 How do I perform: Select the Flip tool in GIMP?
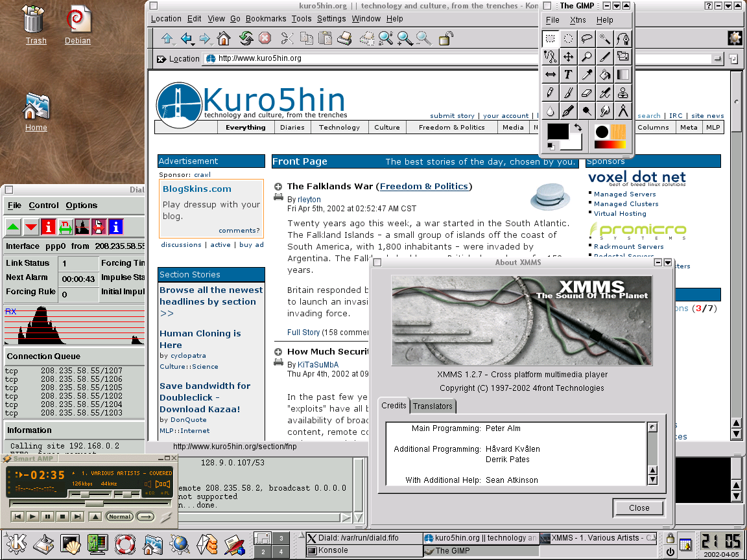click(x=551, y=75)
